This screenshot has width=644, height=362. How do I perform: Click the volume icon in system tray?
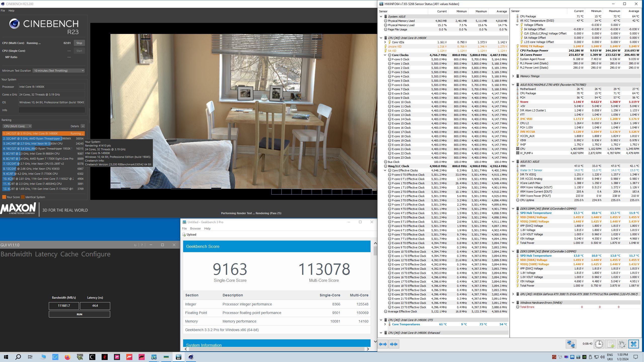(x=602, y=357)
